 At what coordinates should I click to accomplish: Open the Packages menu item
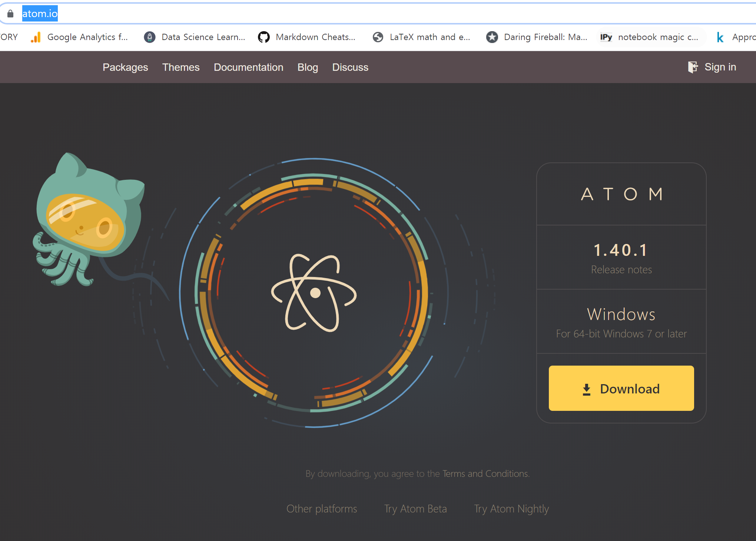tap(125, 67)
